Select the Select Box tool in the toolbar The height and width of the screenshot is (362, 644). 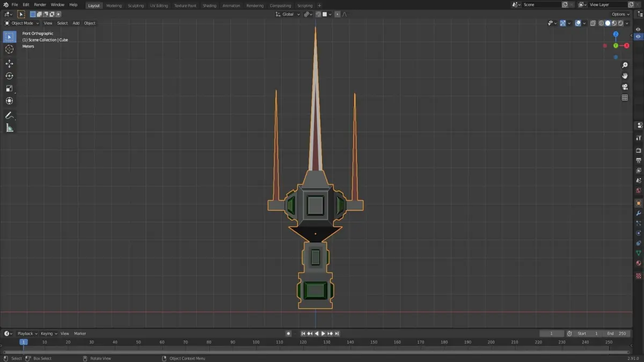click(x=9, y=37)
